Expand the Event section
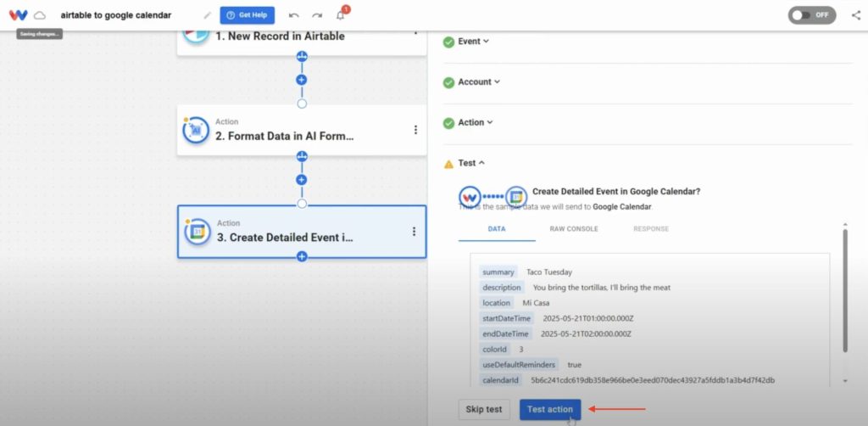868x426 pixels. 473,41
